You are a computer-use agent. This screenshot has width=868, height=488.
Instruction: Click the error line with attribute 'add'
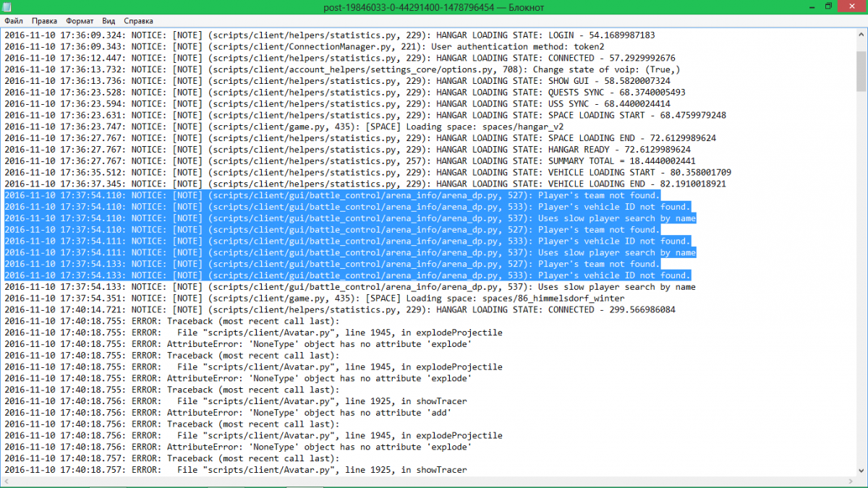pos(229,413)
